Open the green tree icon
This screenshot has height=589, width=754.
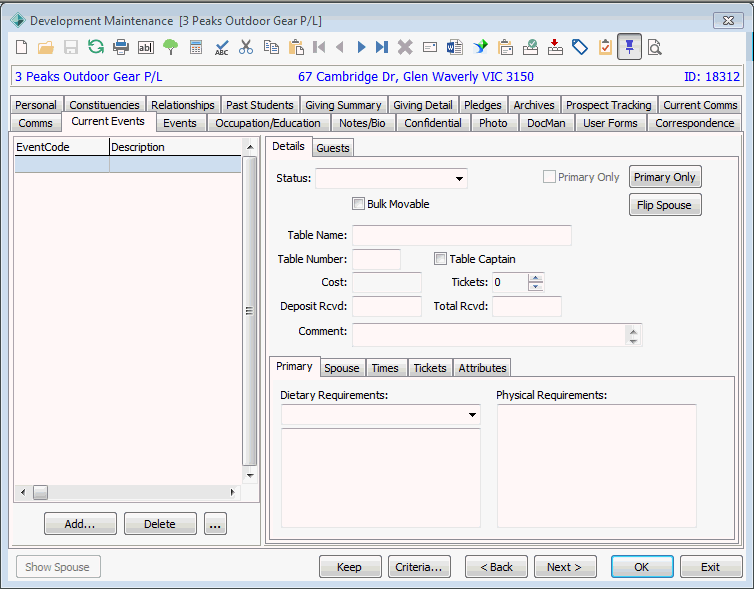(171, 47)
